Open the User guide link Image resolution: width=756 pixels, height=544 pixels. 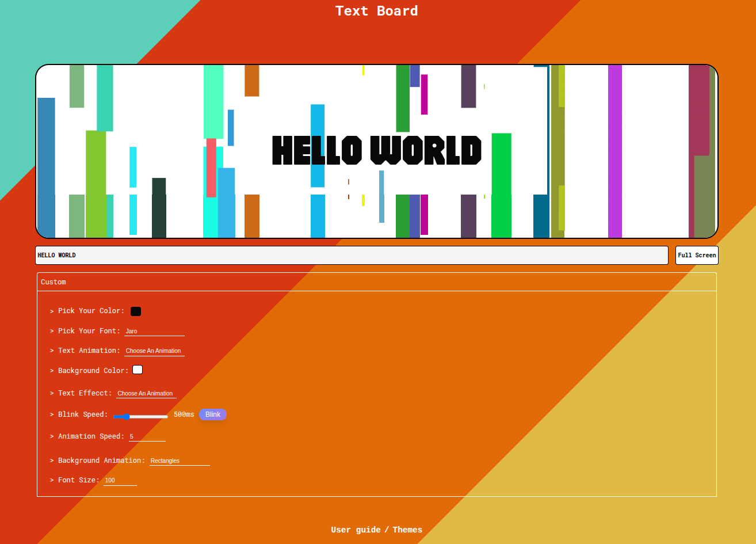(x=356, y=530)
